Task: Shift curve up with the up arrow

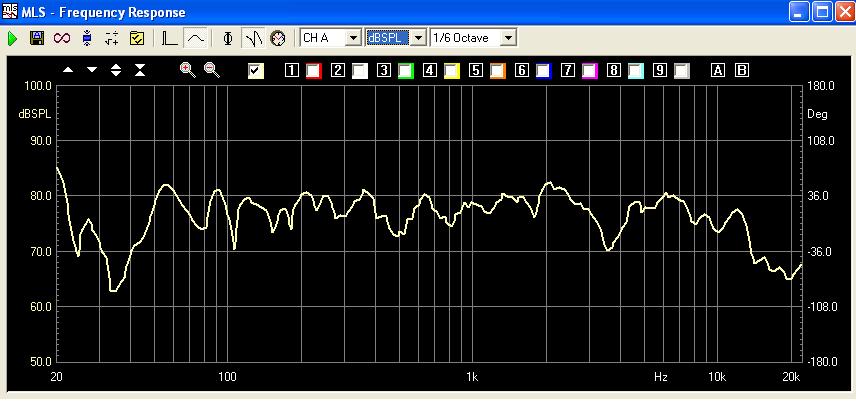Action: [x=68, y=70]
